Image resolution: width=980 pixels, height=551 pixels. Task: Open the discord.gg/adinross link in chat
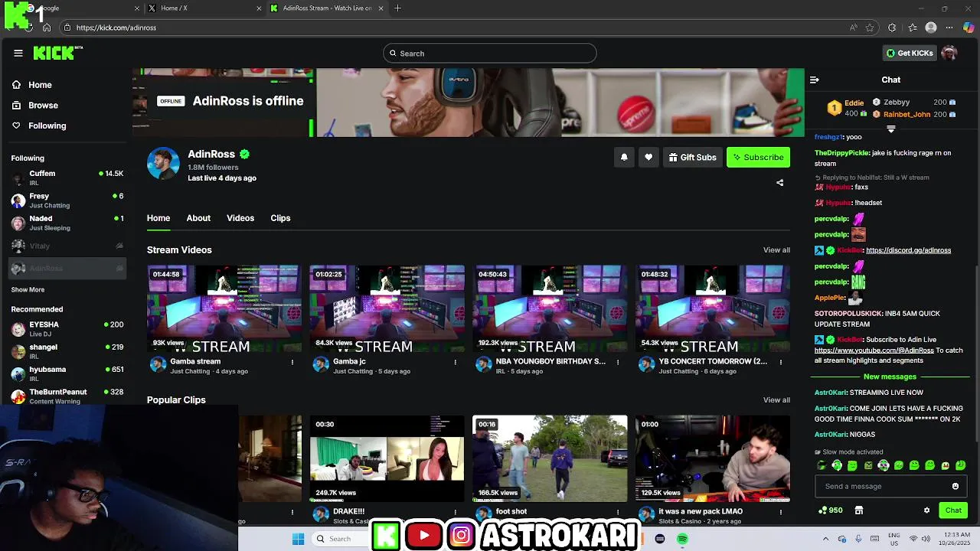[908, 250]
